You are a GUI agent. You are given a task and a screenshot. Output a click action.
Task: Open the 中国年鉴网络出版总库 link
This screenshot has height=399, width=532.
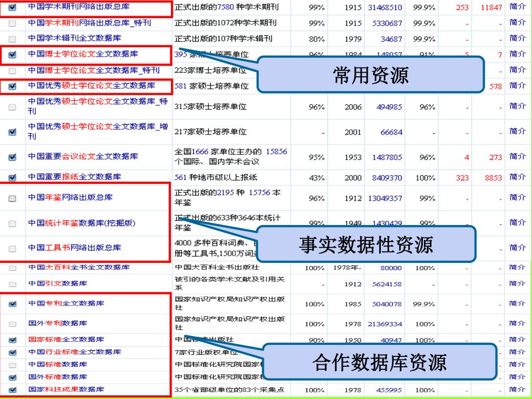[70, 197]
